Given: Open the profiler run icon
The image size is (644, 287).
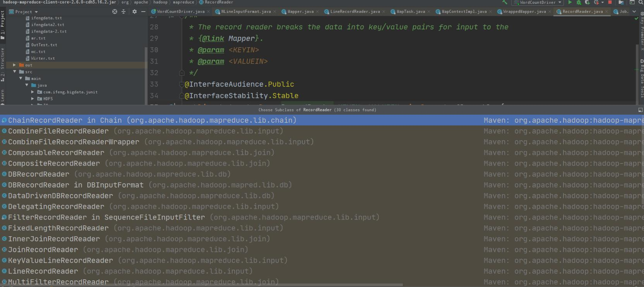Looking at the screenshot, I should click(x=596, y=2).
